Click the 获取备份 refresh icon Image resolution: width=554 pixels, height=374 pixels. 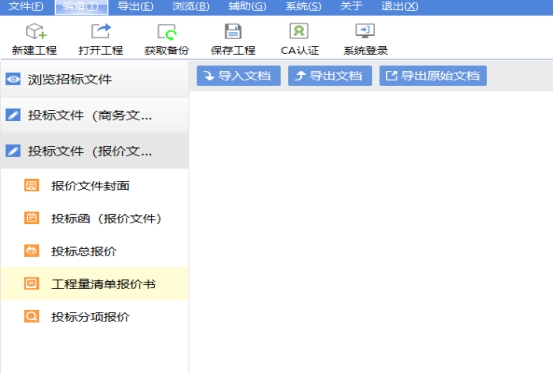pyautogui.click(x=167, y=32)
